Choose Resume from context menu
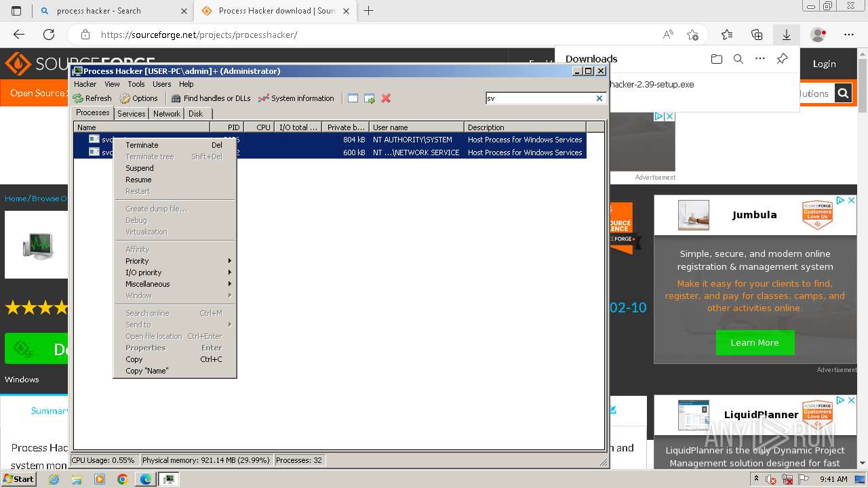The width and height of the screenshot is (868, 488). 174,180
